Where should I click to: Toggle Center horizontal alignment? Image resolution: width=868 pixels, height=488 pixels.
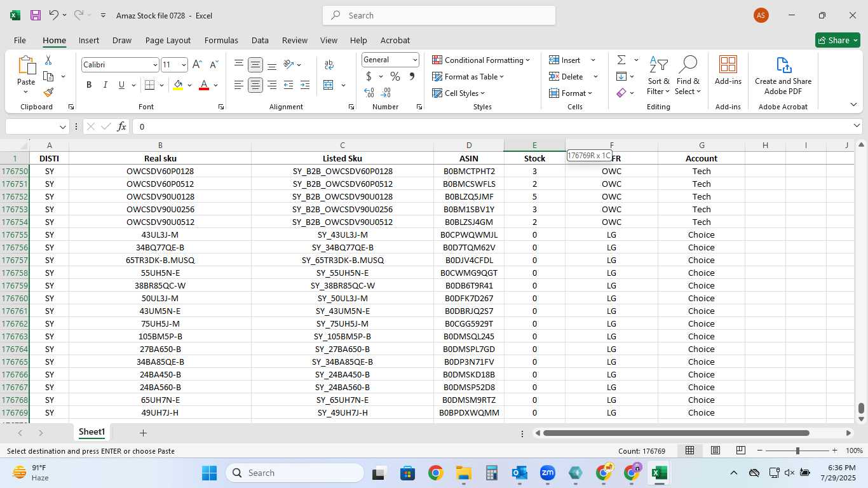point(255,85)
